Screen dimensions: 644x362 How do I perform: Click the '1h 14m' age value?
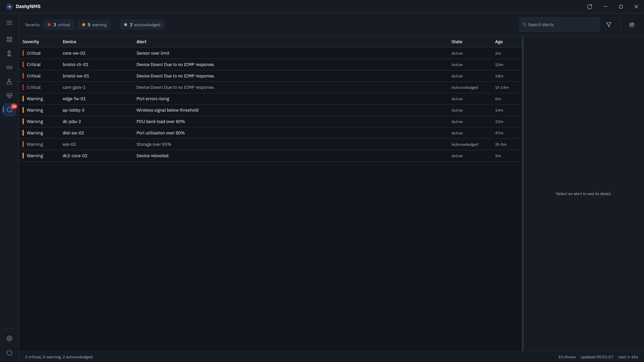coord(502,87)
